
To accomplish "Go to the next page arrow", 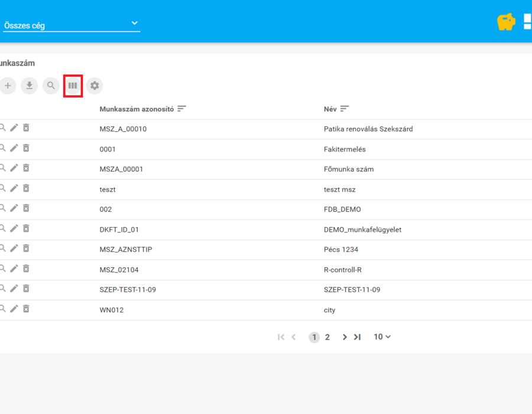I will (345, 337).
